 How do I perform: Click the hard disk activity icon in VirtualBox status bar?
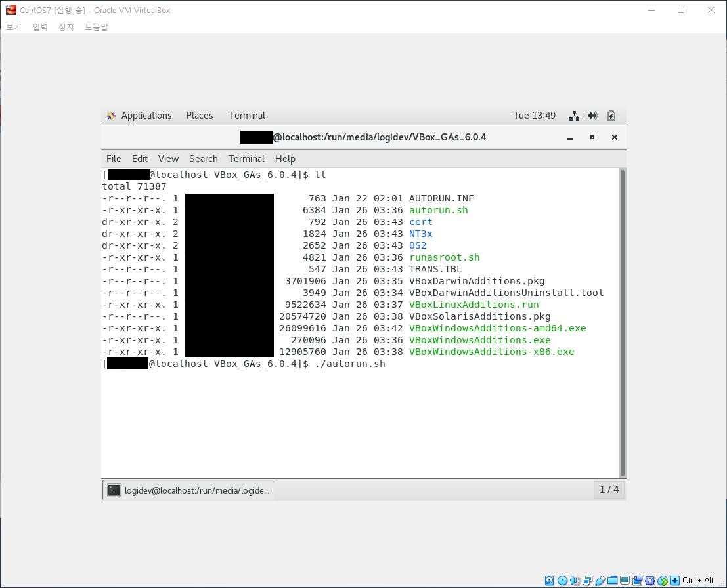coord(550,580)
